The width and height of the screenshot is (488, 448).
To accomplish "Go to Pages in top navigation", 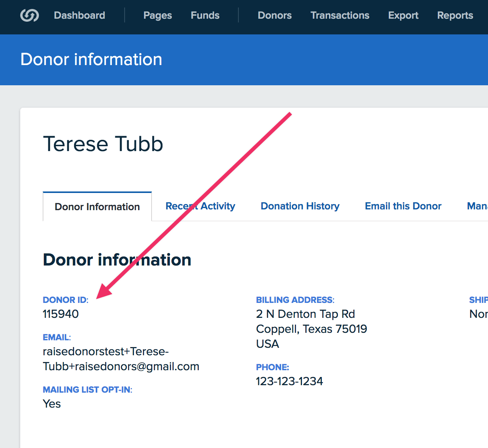I will coord(158,15).
